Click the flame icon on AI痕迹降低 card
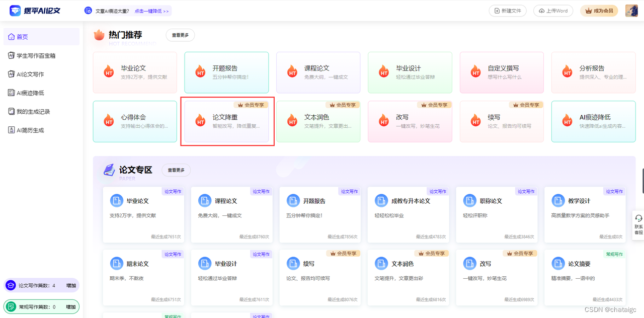Viewport: 644px width, 318px height. pyautogui.click(x=568, y=120)
